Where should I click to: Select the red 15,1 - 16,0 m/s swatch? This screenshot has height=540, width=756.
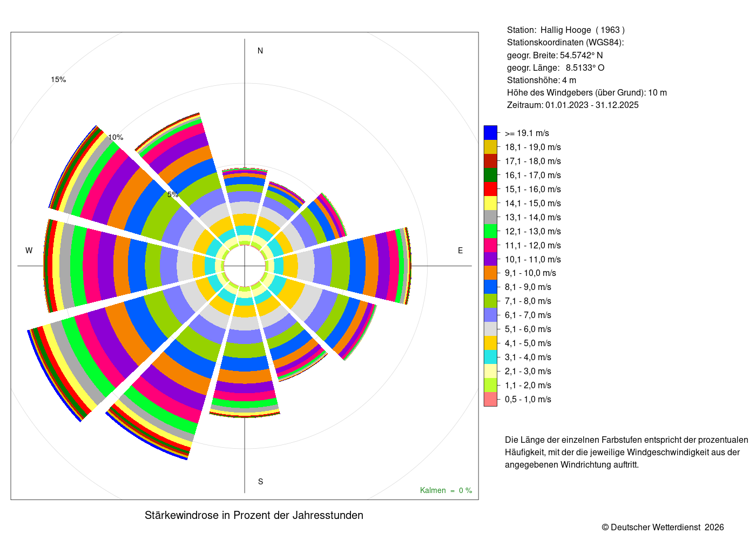pos(490,189)
